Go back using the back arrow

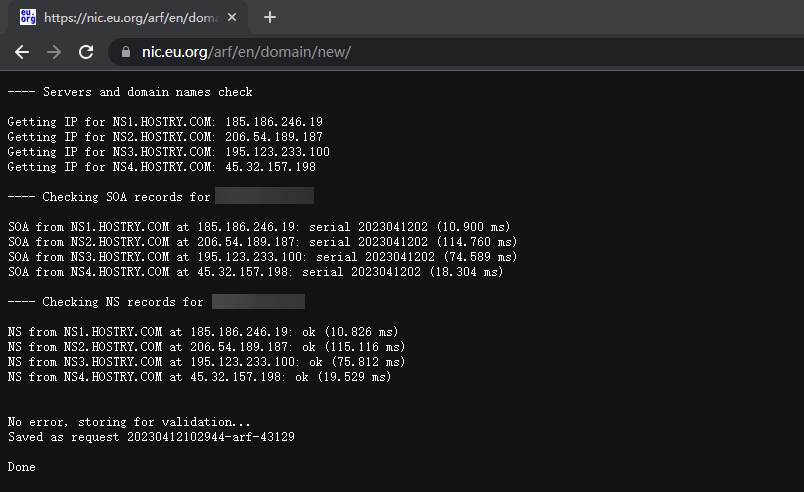click(22, 52)
